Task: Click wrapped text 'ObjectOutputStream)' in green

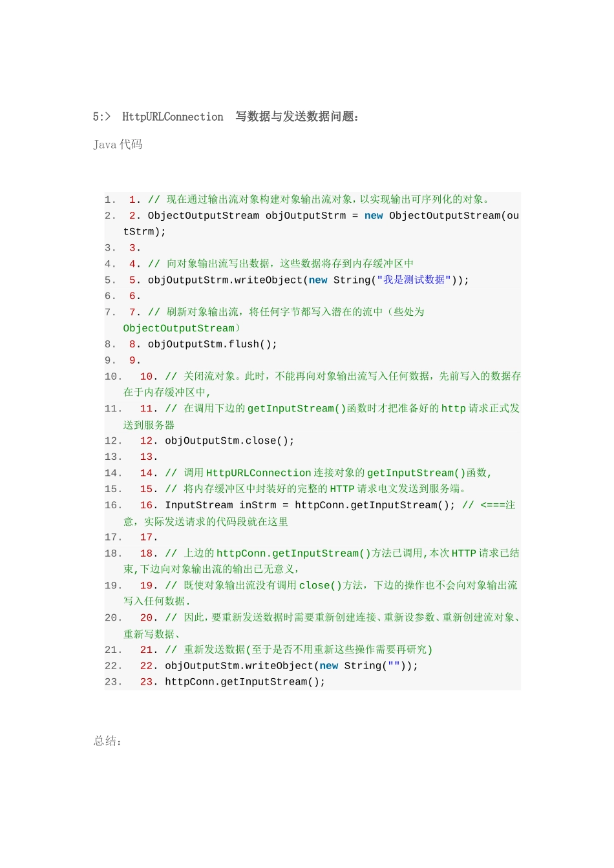Action: tap(182, 328)
